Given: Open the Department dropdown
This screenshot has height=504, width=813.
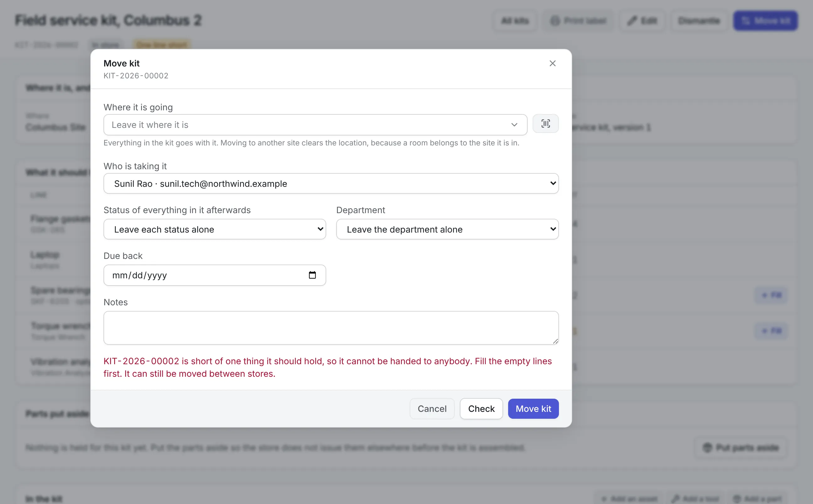Looking at the screenshot, I should point(447,229).
